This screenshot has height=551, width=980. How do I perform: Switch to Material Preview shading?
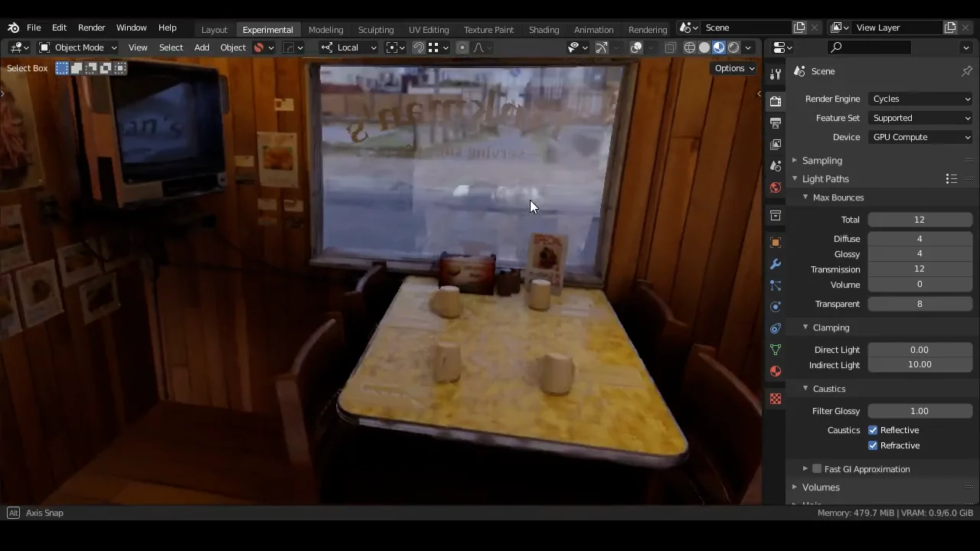click(719, 47)
